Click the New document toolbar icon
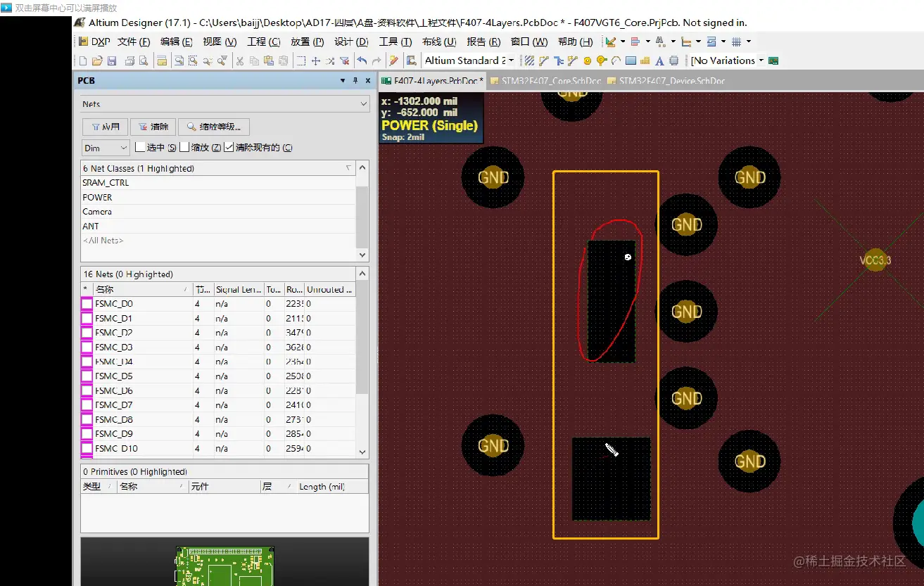This screenshot has height=586, width=924. (83, 60)
